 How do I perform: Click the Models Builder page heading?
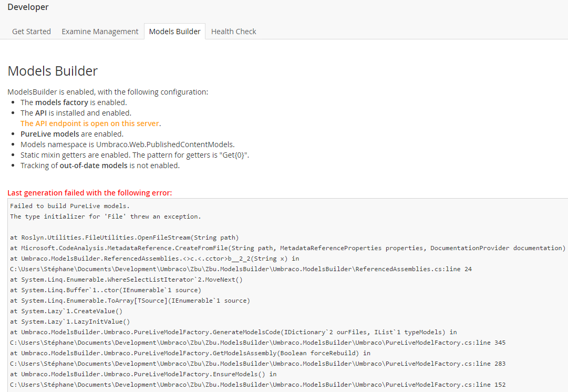point(53,71)
